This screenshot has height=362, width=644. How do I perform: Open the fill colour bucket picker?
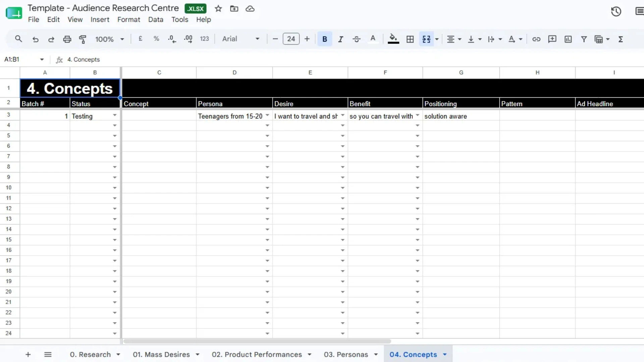pos(393,39)
